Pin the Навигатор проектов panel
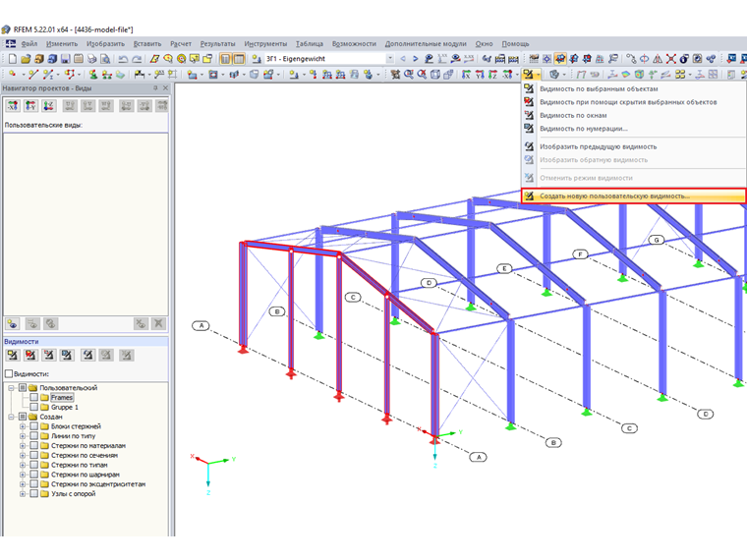 coord(155,88)
